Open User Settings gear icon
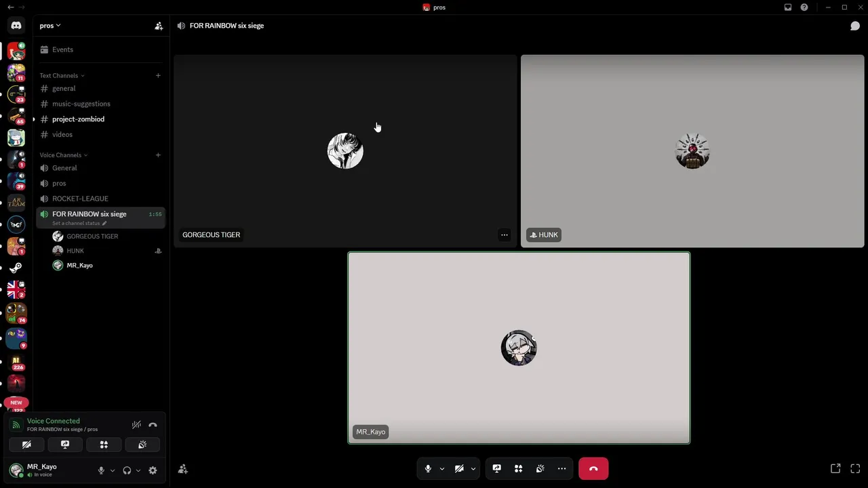 [153, 470]
